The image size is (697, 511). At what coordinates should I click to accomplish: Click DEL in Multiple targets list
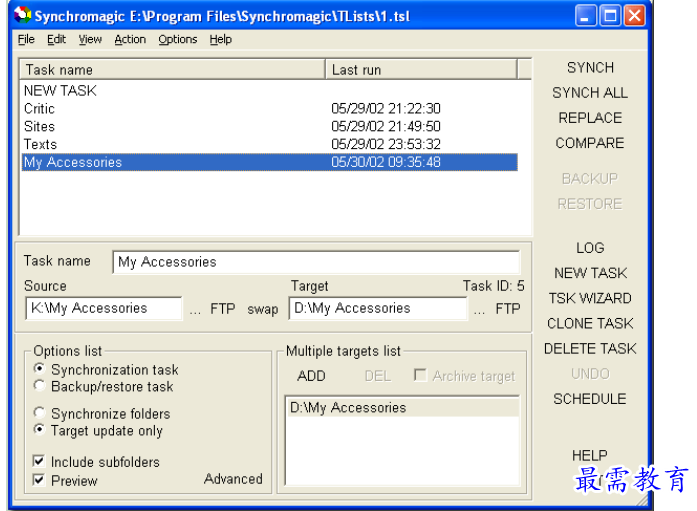tap(378, 376)
